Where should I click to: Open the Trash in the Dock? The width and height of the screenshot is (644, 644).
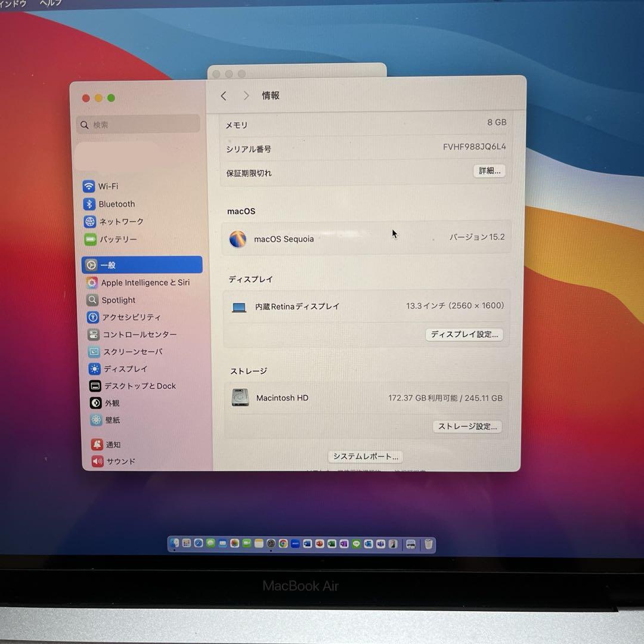428,544
